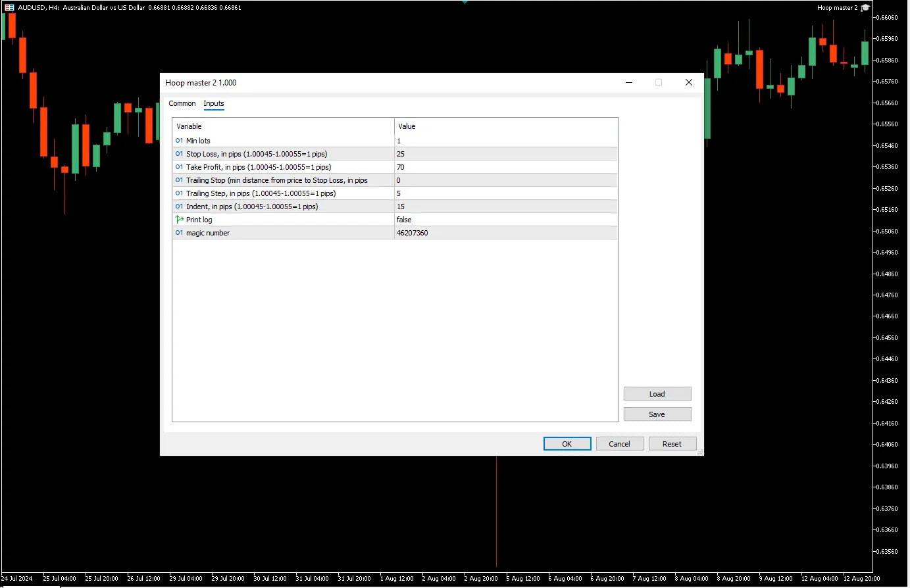
Task: Toggle the Print log false value
Action: pyautogui.click(x=404, y=220)
